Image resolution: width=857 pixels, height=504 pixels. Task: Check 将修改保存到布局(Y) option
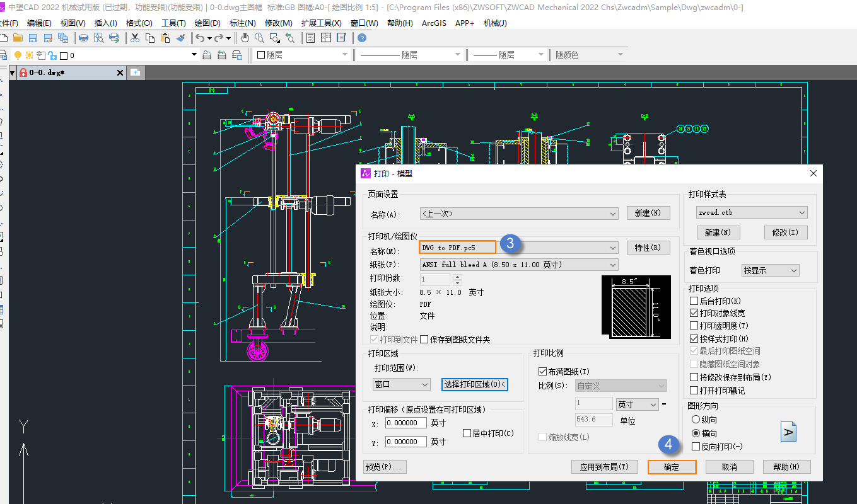tap(694, 377)
